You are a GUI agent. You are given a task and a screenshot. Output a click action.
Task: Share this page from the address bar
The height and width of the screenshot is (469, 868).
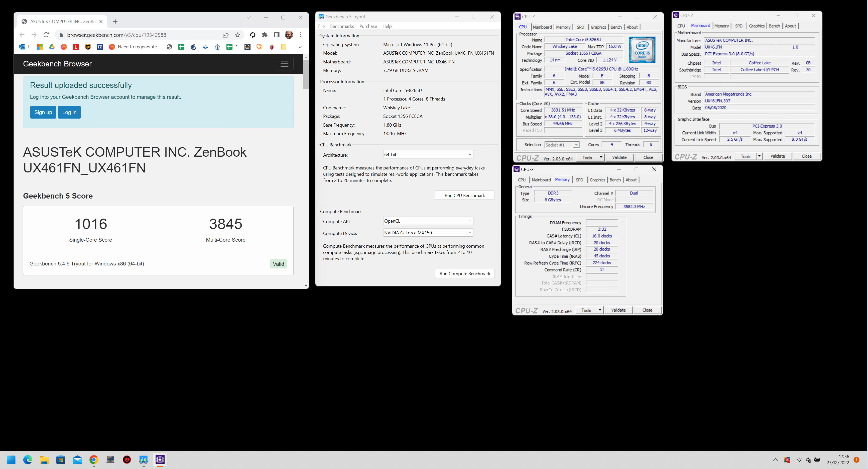226,35
